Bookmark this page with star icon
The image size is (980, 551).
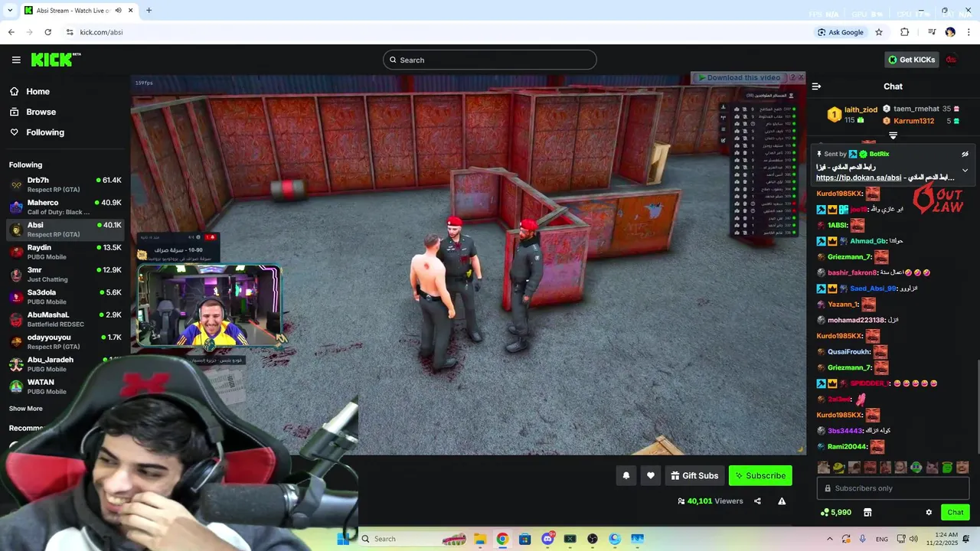879,32
